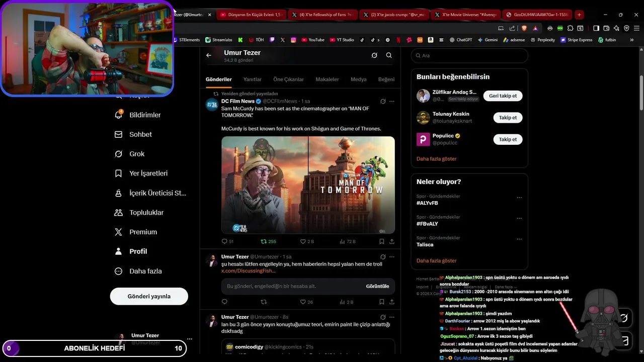Image resolution: width=644 pixels, height=362 pixels.
Task: Like the 'şu hesabı lütfen engelleyin' post
Action: [x=306, y=302]
